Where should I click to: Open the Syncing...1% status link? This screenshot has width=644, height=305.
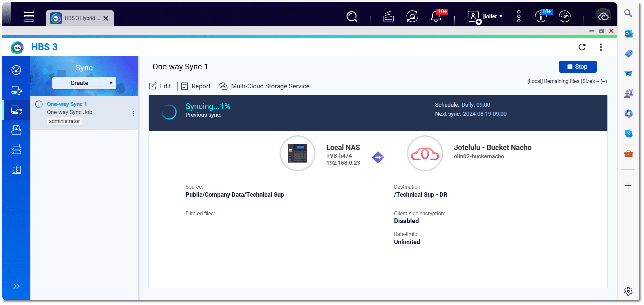point(208,106)
